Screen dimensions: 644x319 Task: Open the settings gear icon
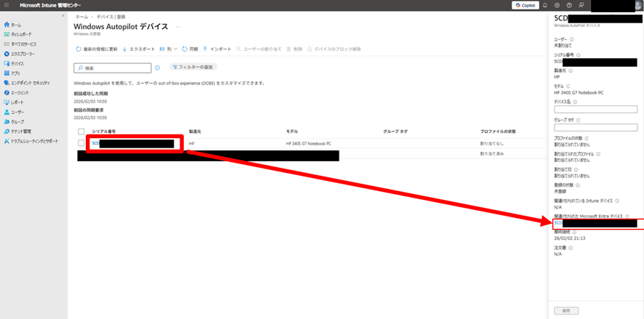[557, 5]
